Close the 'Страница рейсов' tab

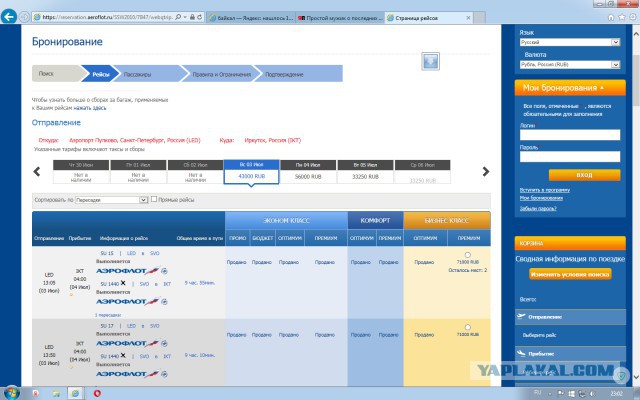click(x=468, y=18)
